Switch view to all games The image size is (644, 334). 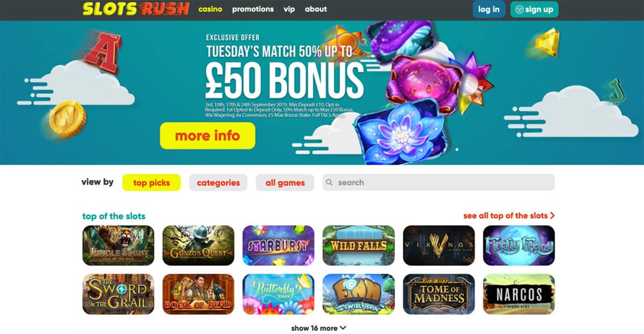tap(285, 183)
